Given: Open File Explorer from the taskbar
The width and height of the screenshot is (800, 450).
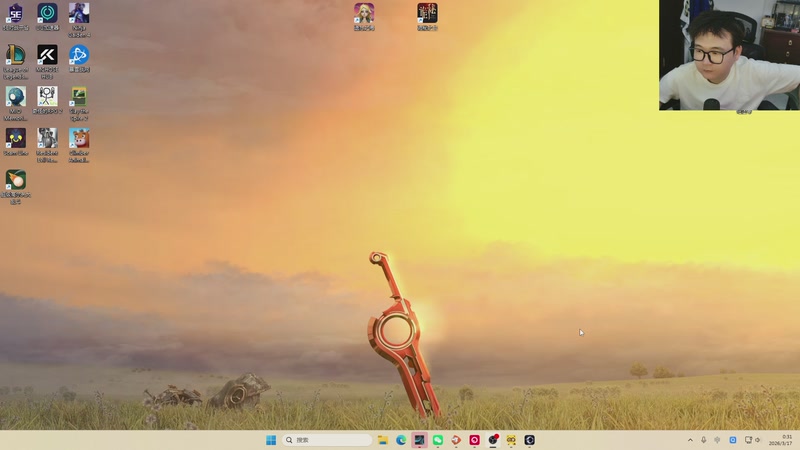Looking at the screenshot, I should click(x=383, y=440).
